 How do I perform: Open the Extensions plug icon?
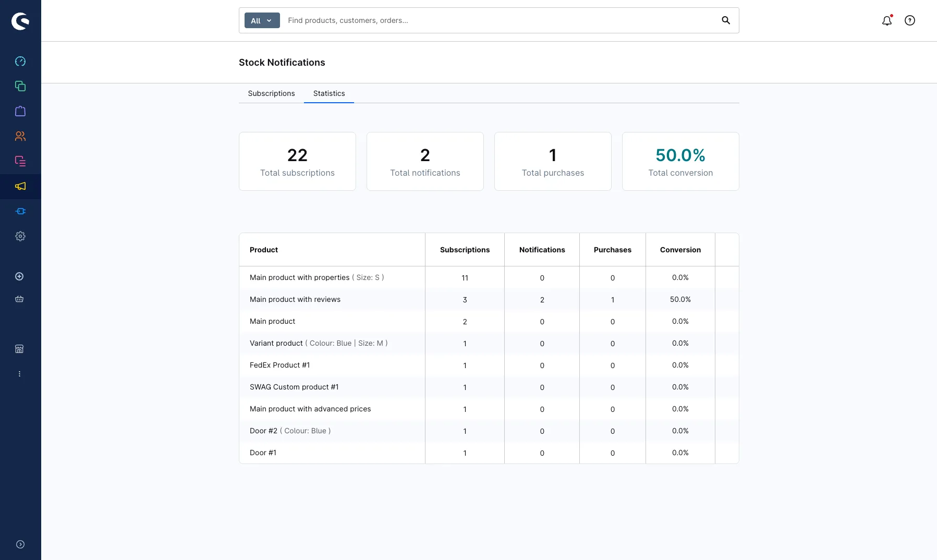[20, 211]
